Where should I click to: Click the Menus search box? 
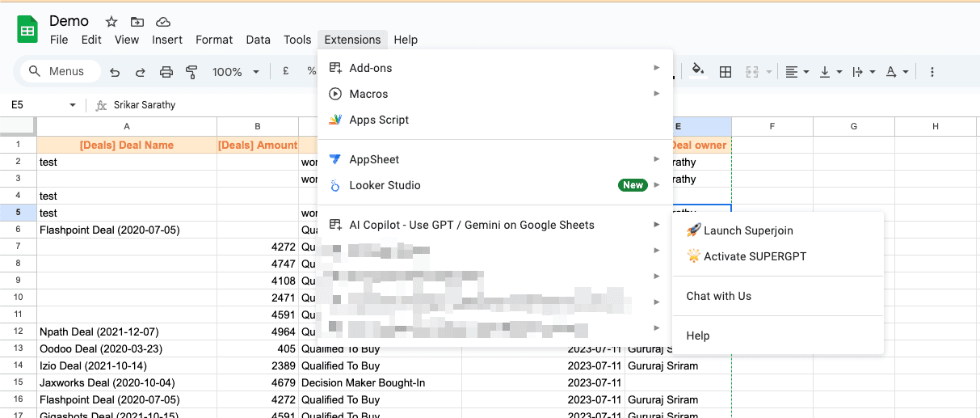pos(61,72)
